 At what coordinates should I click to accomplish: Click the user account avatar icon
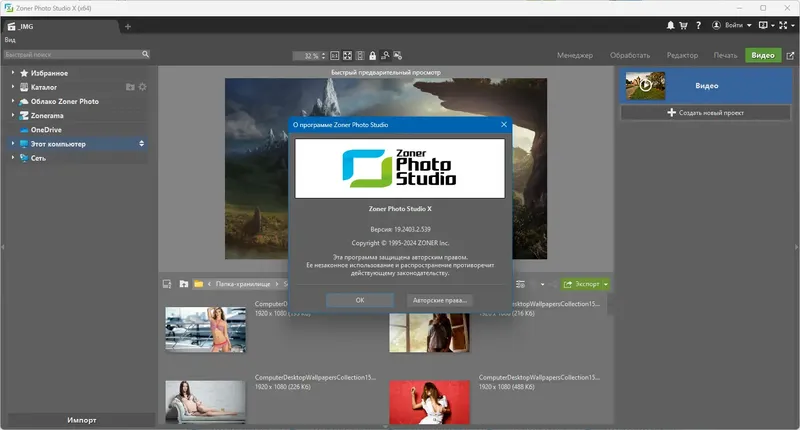point(716,25)
